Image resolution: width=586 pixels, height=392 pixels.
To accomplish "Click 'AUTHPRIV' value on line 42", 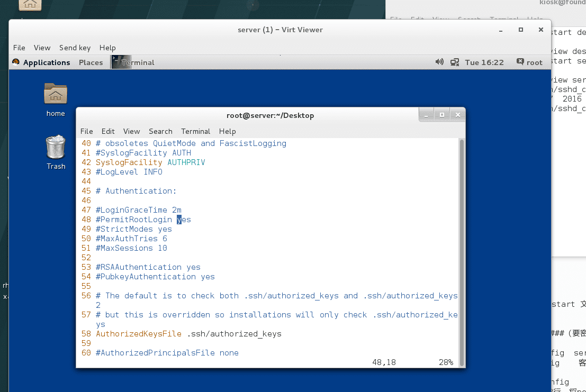I will (x=186, y=162).
